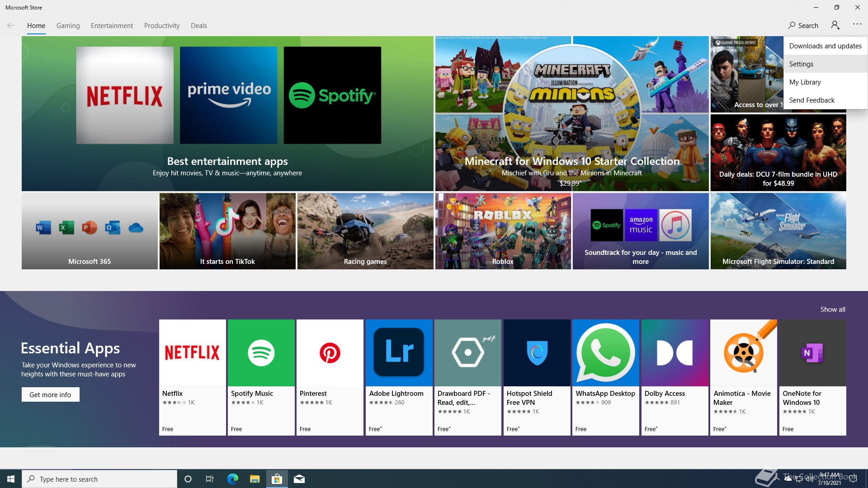Click the Get more info button
Image resolution: width=868 pixels, height=488 pixels.
click(50, 394)
